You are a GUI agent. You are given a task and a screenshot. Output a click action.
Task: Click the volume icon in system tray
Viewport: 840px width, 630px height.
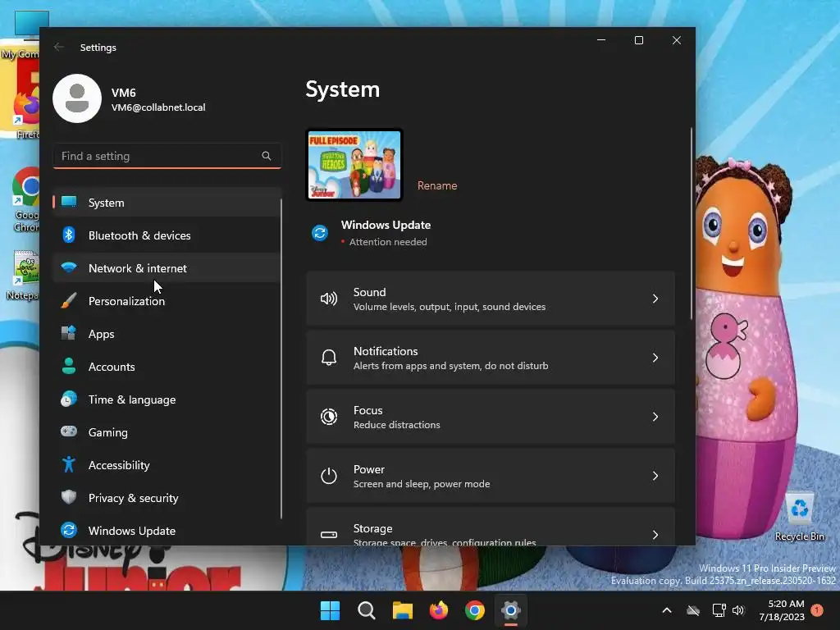738,610
